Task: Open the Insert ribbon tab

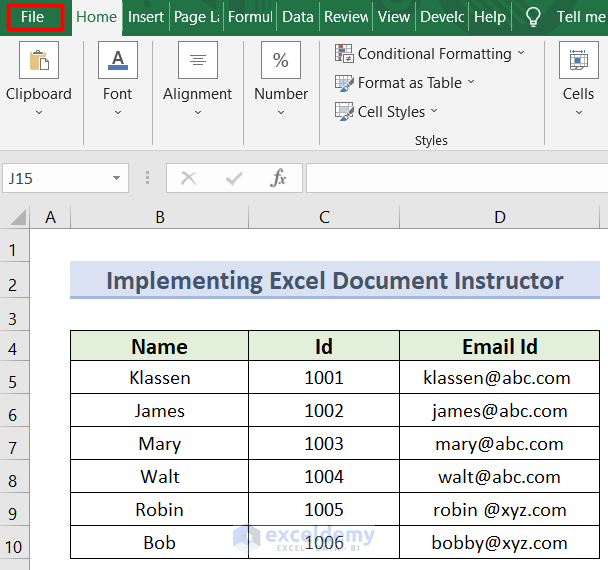Action: (146, 17)
